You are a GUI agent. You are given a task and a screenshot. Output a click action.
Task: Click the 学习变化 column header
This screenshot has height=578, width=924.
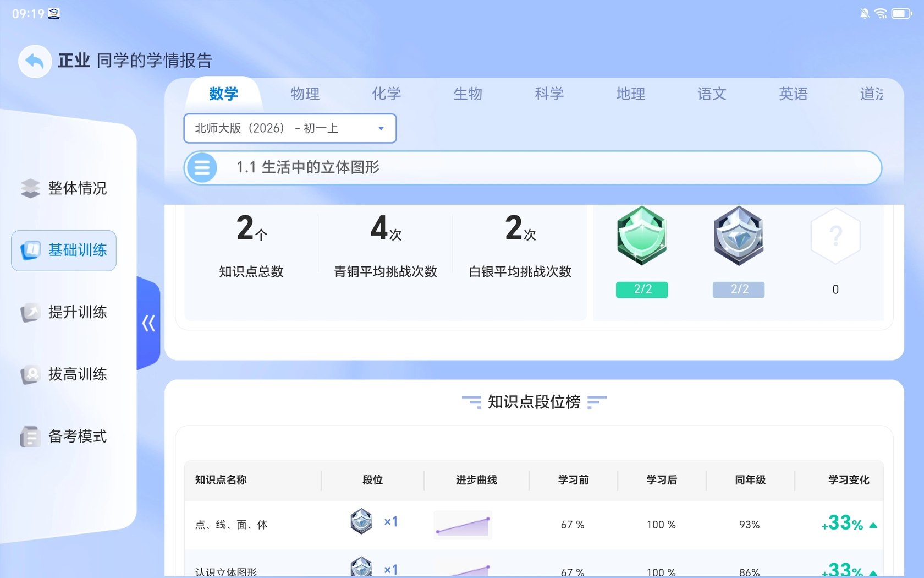pyautogui.click(x=849, y=480)
